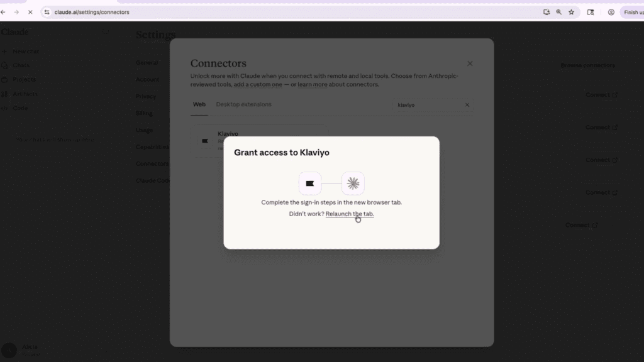
Task: Select Account in the Settings menu
Action: click(x=147, y=80)
